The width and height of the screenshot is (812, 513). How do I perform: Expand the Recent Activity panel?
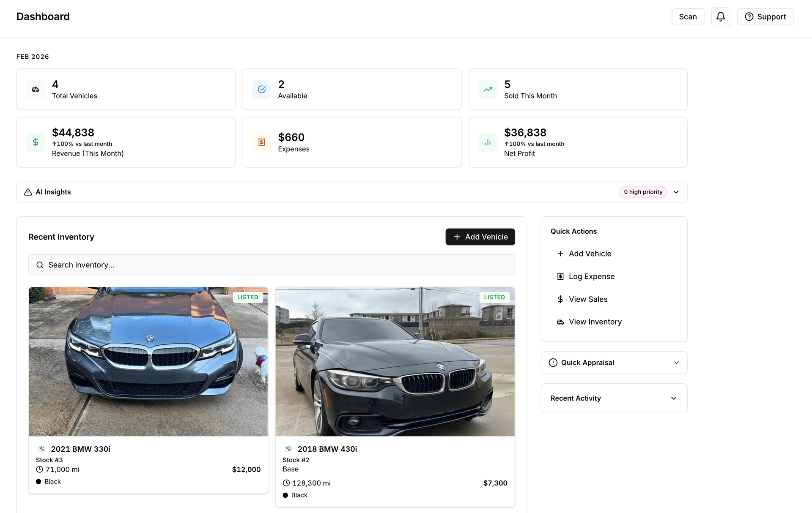click(x=673, y=398)
